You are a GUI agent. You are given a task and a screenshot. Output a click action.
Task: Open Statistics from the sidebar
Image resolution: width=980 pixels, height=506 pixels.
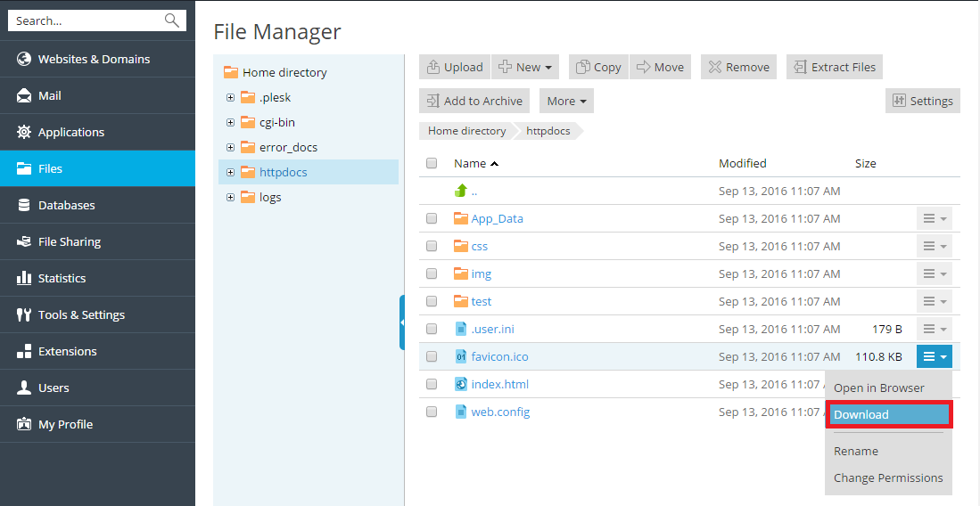point(62,278)
